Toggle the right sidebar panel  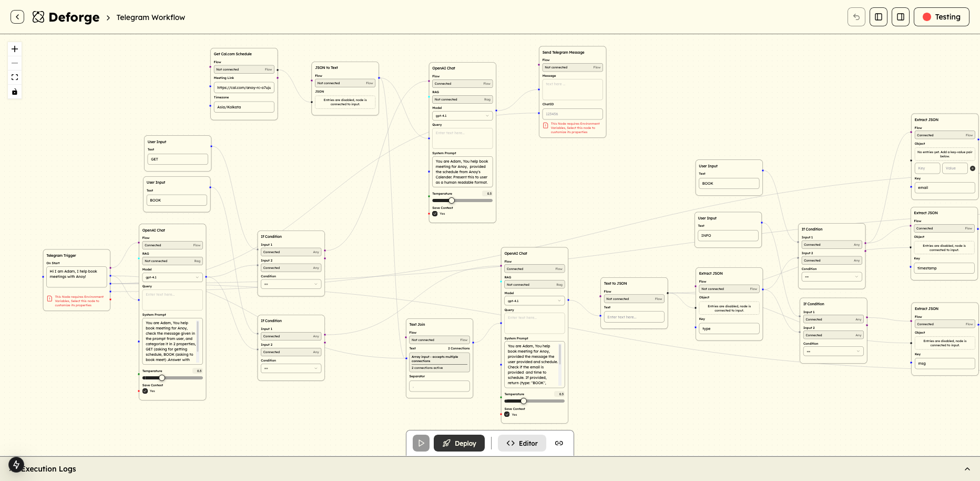pyautogui.click(x=901, y=17)
